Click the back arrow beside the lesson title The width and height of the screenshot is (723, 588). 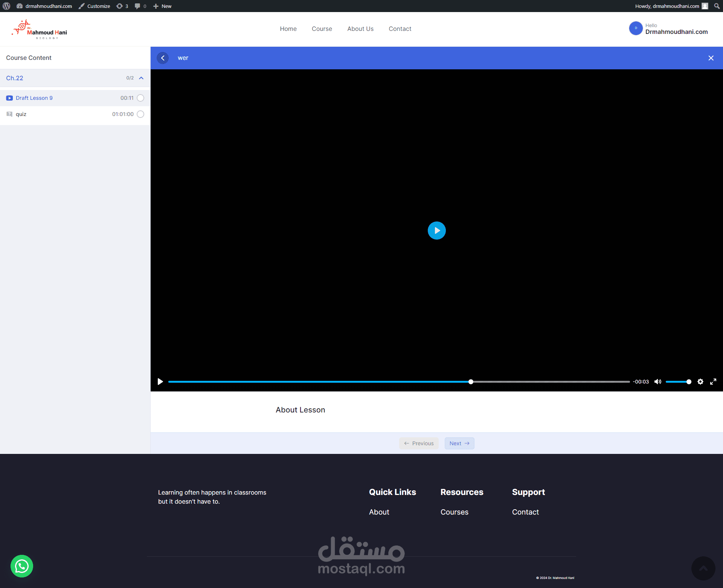click(x=163, y=58)
